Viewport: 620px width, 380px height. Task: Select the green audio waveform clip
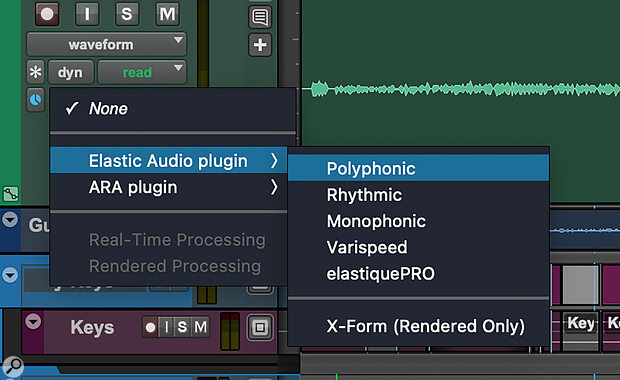click(461, 89)
